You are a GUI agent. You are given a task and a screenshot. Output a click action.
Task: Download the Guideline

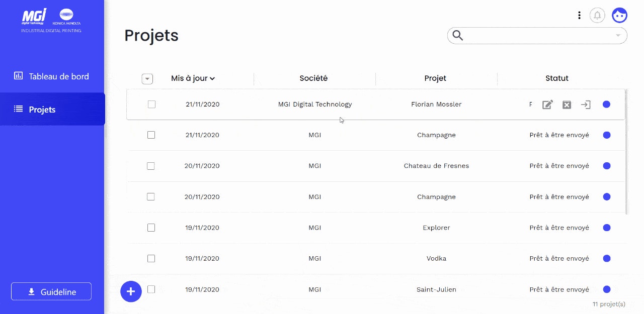point(51,291)
